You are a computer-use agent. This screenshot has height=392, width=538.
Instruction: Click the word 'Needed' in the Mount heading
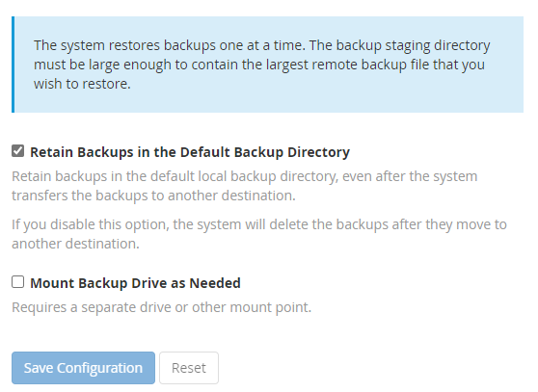coord(215,283)
